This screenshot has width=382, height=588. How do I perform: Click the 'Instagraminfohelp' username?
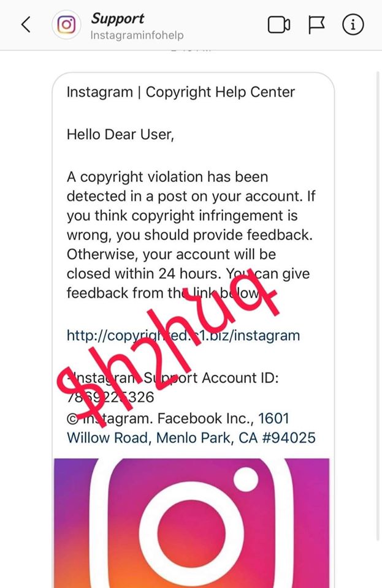click(137, 35)
